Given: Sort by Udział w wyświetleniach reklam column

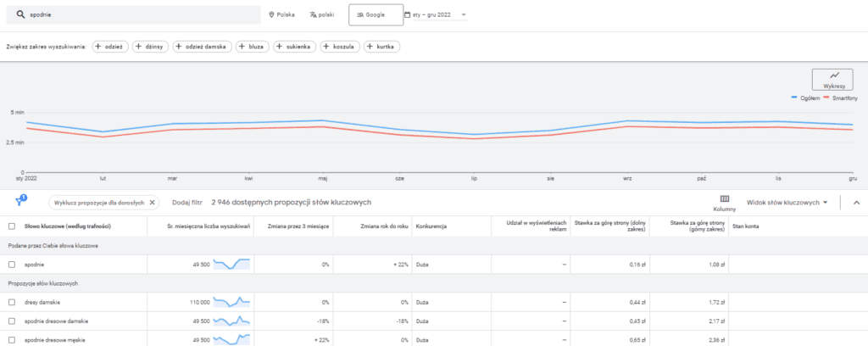Looking at the screenshot, I should click(x=537, y=226).
